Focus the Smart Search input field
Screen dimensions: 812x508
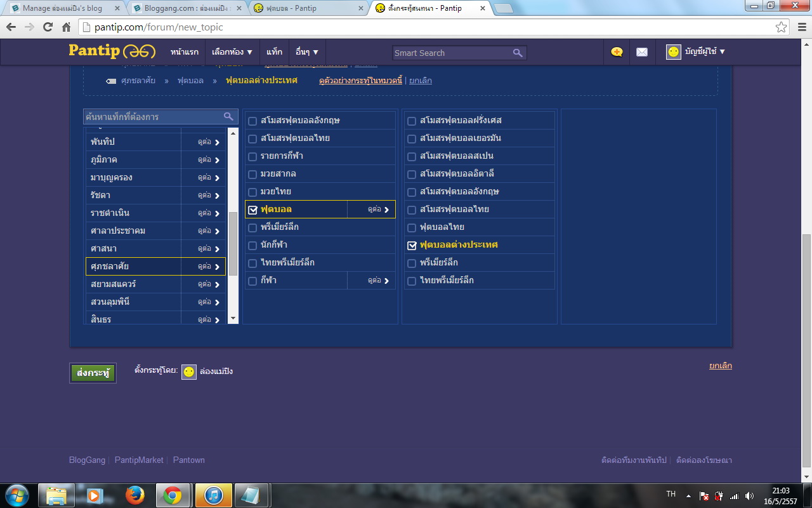(452, 53)
